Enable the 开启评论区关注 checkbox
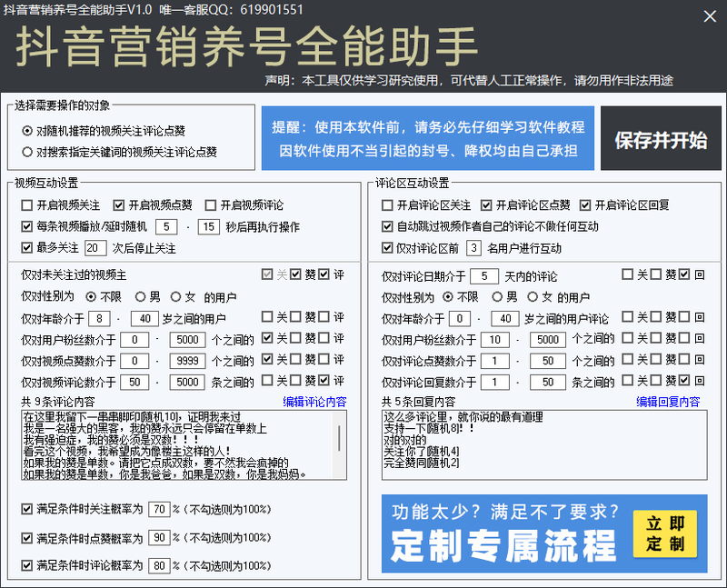The height and width of the screenshot is (588, 727). 387,205
